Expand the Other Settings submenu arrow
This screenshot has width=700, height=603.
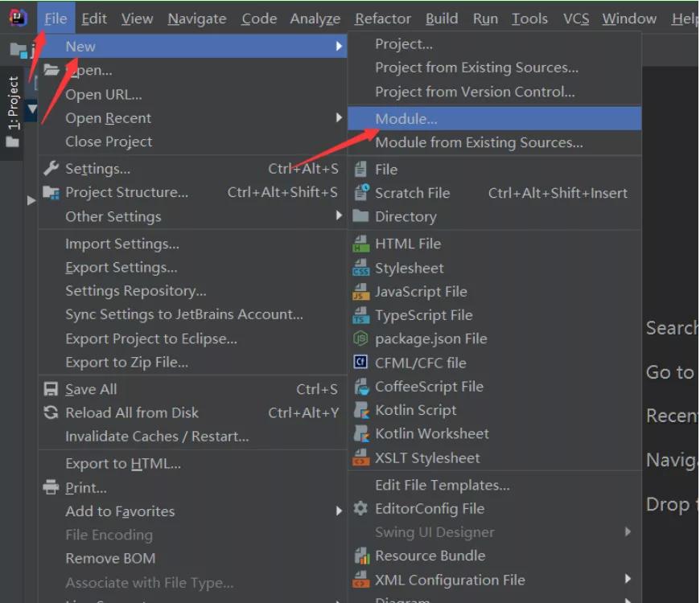[339, 215]
